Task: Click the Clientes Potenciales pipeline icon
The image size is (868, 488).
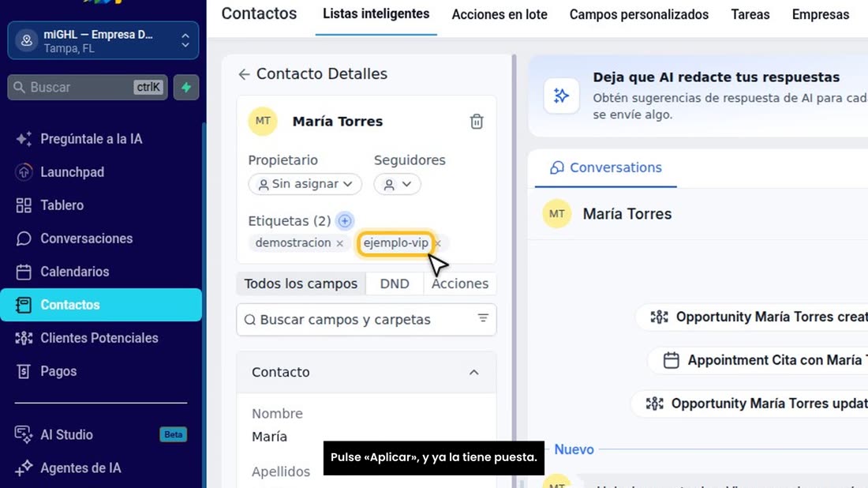Action: (23, 338)
